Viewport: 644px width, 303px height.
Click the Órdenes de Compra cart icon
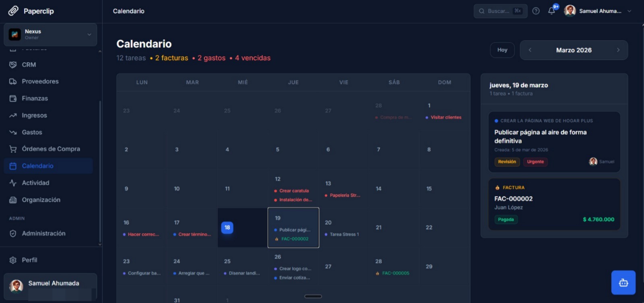(13, 149)
